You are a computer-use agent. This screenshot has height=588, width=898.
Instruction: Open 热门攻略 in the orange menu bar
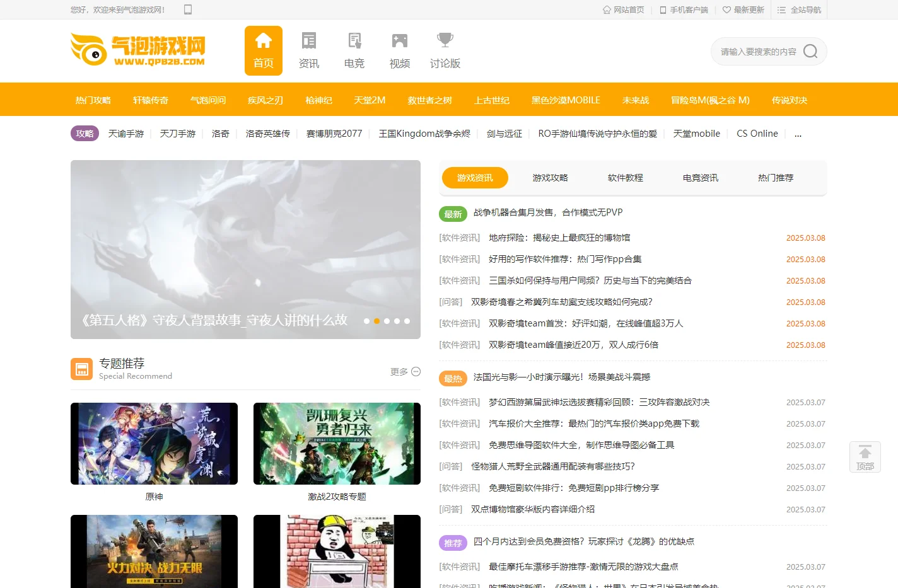pyautogui.click(x=93, y=100)
